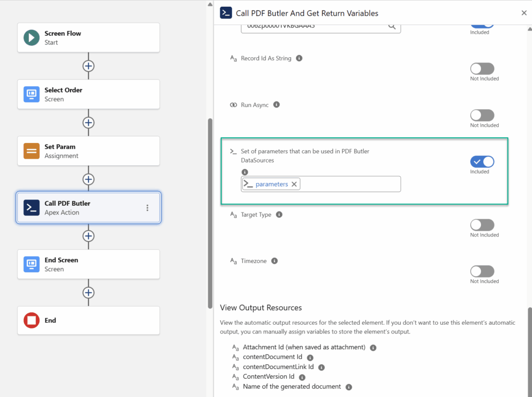Open Call PDF Butler element options menu
Viewport: 532px width, 397px height.
[x=148, y=208]
